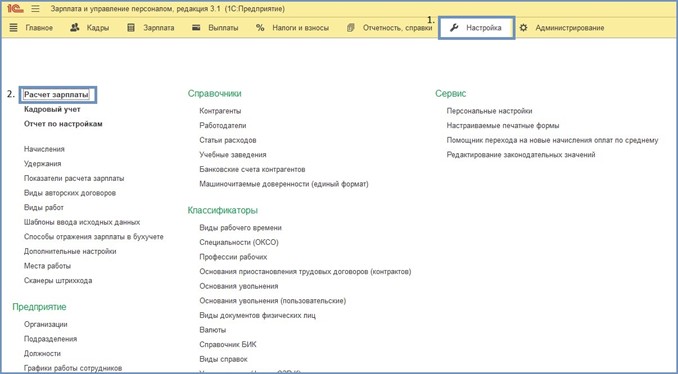This screenshot has width=678, height=374.
Task: Open Организации under Предприятие
Action: click(45, 324)
